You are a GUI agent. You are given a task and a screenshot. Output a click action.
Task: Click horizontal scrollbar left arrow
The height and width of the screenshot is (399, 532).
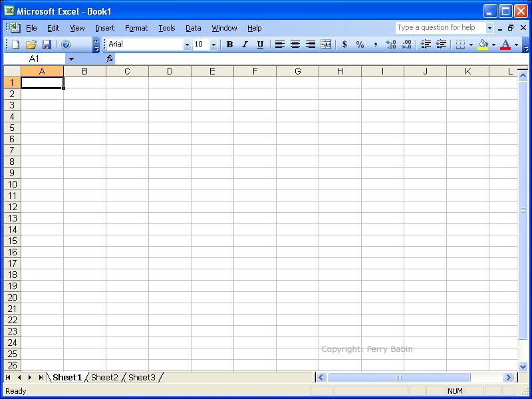[321, 377]
